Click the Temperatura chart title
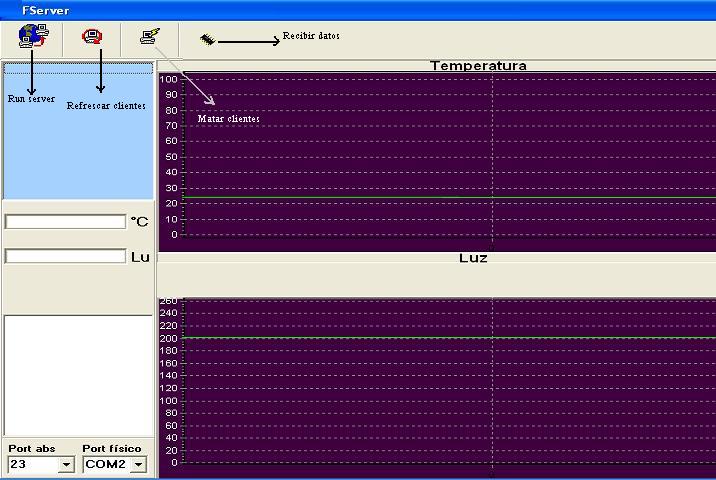This screenshot has height=480, width=716. point(478,66)
